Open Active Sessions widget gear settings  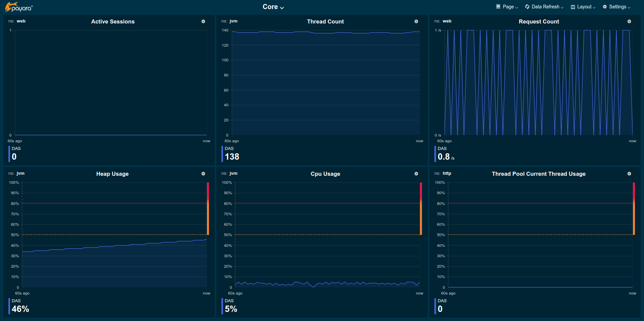(x=203, y=21)
